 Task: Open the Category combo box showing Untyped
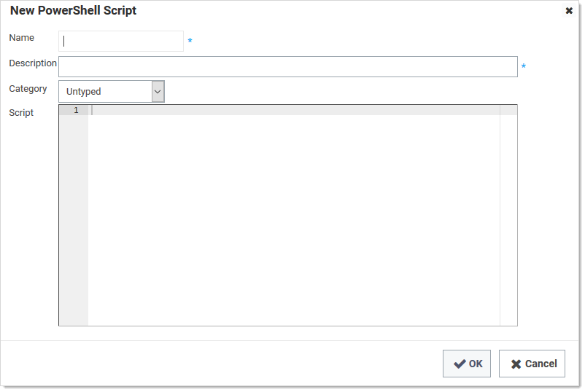105,92
